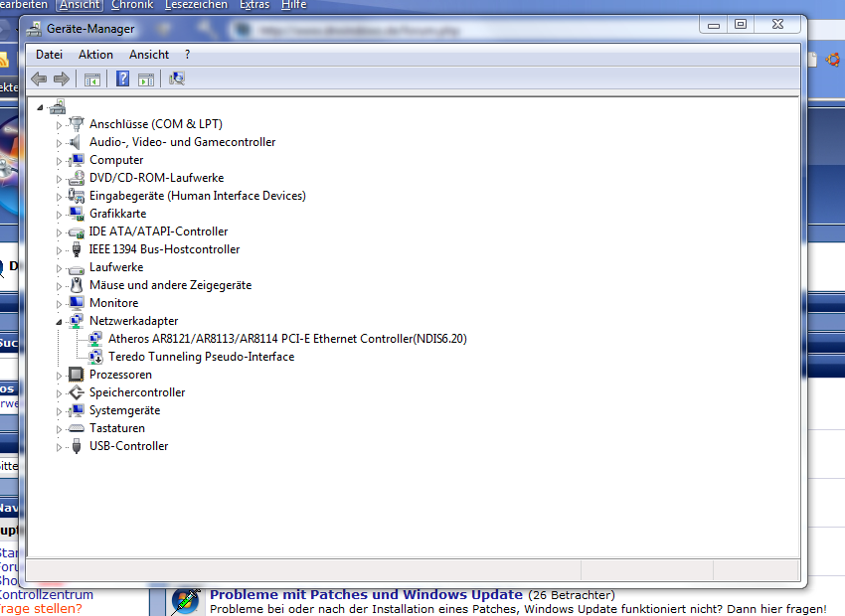Open the browser's Chronik menu
This screenshot has height=616, width=845.
[x=132, y=5]
